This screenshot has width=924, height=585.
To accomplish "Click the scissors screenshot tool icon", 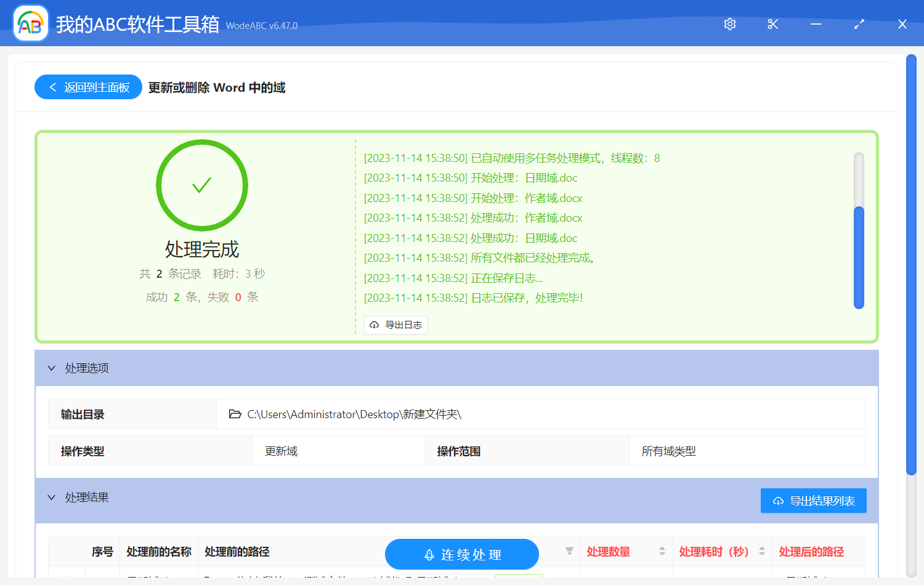I will tap(772, 24).
